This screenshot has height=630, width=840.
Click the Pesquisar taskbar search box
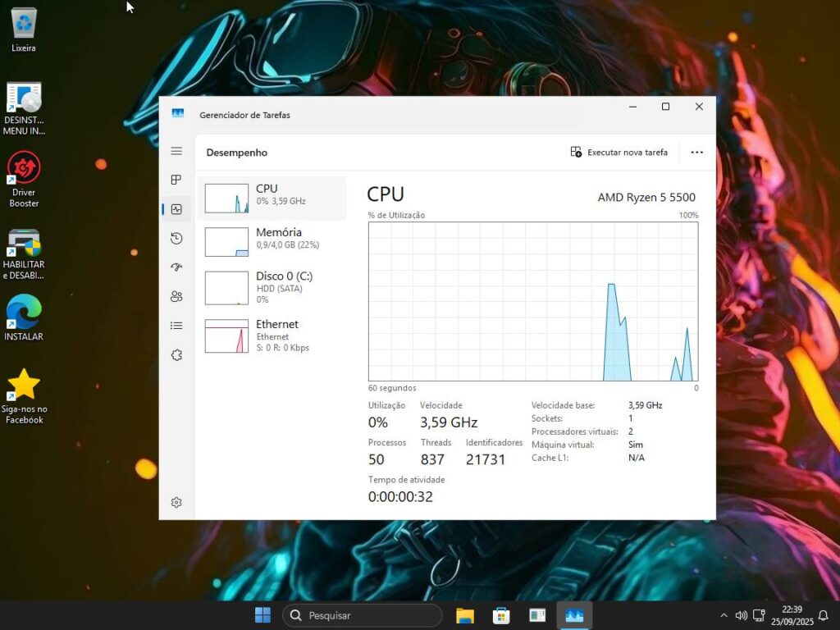pyautogui.click(x=363, y=615)
